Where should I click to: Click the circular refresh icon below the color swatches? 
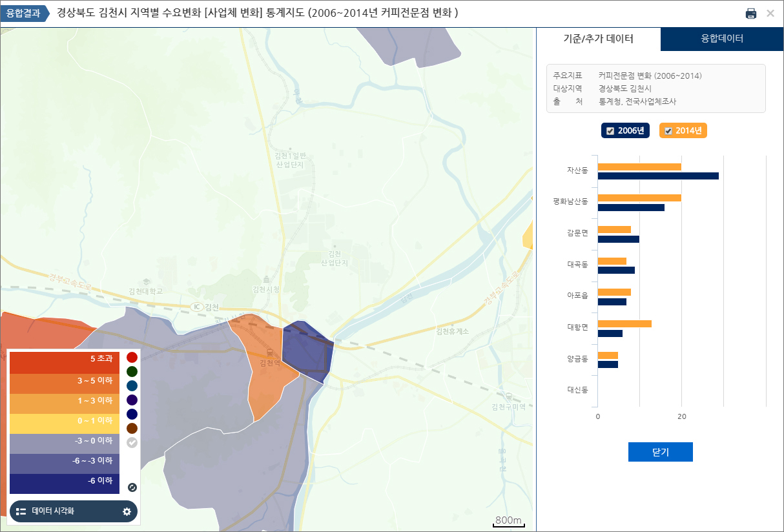pyautogui.click(x=132, y=487)
